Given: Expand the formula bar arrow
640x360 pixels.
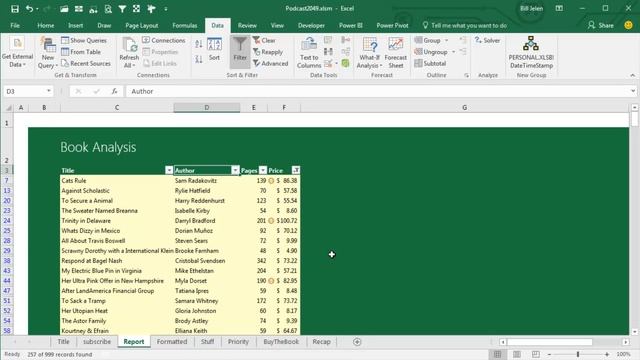Looking at the screenshot, I should click(633, 91).
